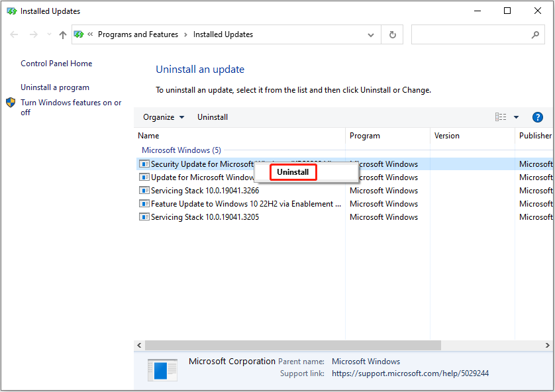
Task: Choose Uninstall from the context menu
Action: (293, 172)
